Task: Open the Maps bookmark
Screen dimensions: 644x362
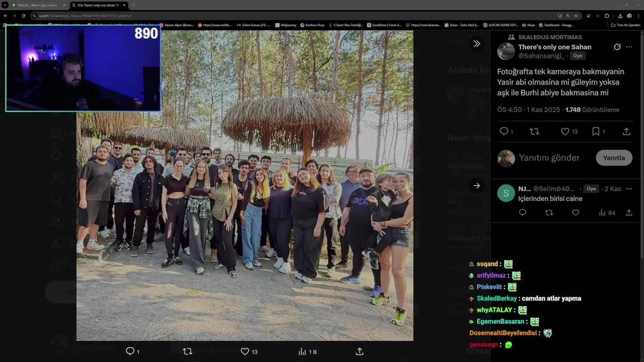Action: click(528, 25)
